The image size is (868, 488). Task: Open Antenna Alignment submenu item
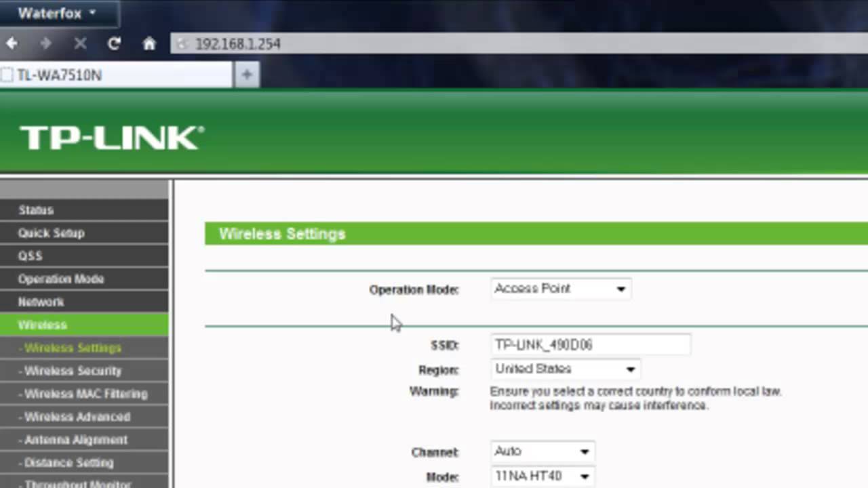(x=84, y=441)
